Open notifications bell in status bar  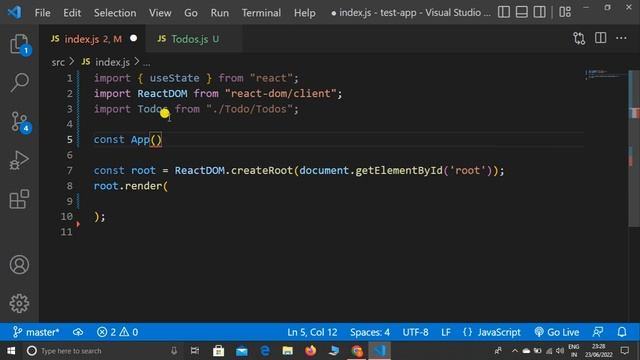click(x=622, y=332)
